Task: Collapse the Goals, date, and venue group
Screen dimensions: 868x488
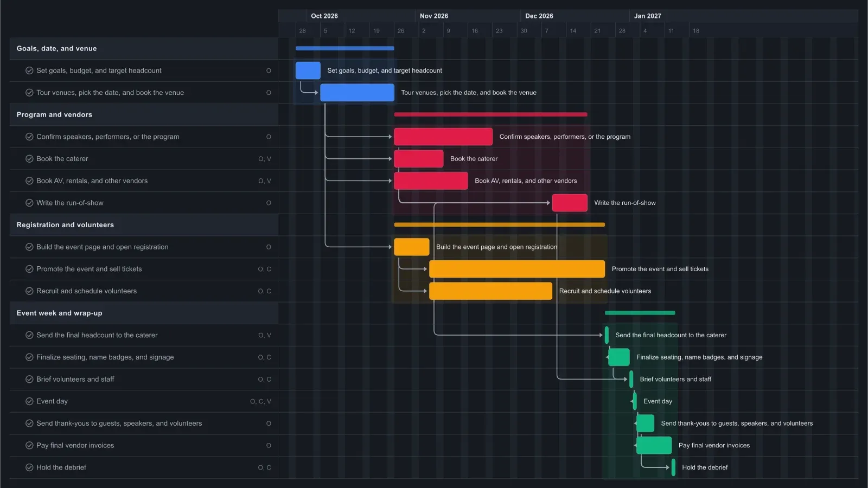Action: pos(144,49)
